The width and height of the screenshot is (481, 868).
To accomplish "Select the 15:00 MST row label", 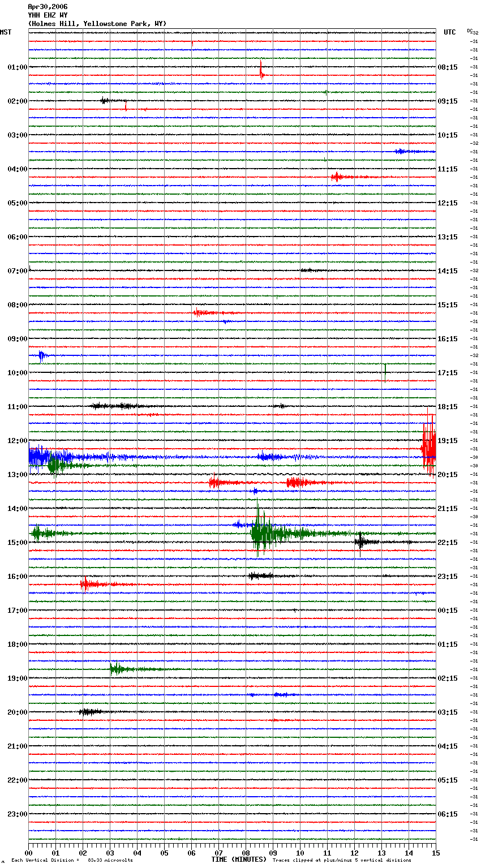I will pyautogui.click(x=18, y=543).
